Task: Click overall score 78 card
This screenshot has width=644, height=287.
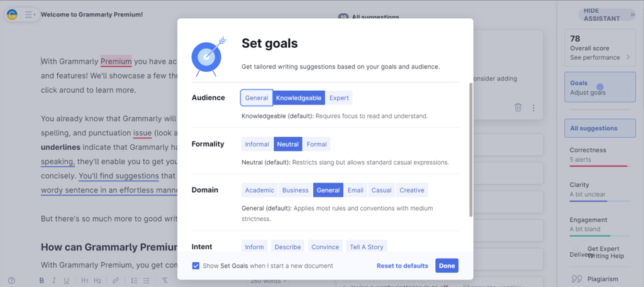Action: [600, 48]
